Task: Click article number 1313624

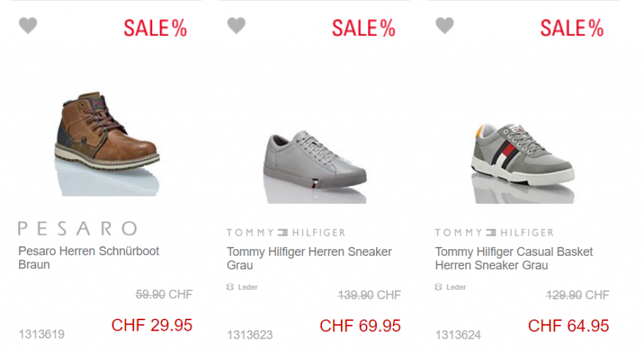Action: point(458,335)
